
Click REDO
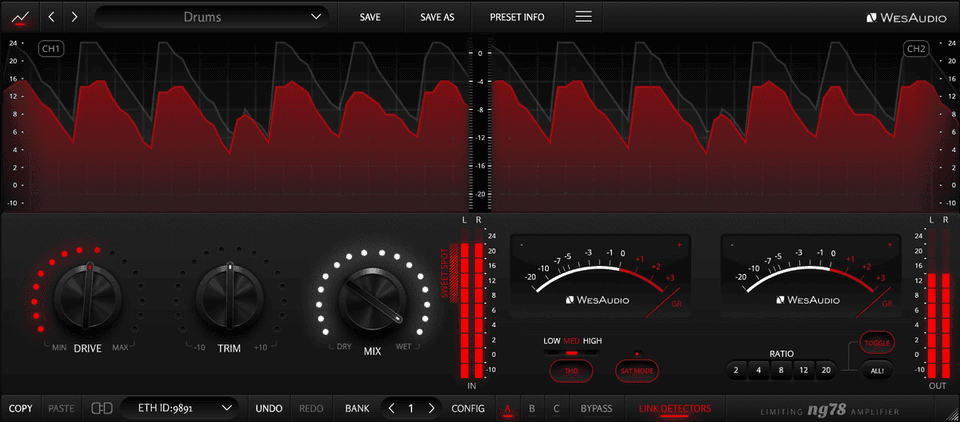coord(311,408)
